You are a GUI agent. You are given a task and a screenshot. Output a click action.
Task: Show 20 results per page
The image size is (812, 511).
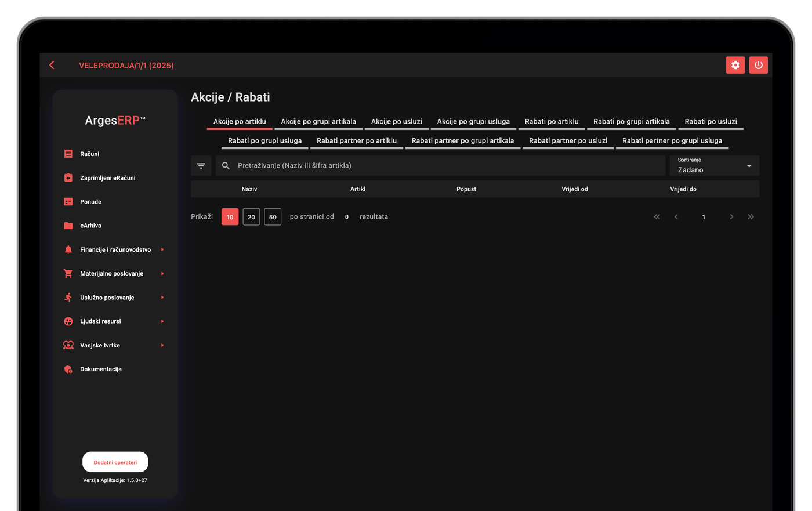click(x=251, y=217)
